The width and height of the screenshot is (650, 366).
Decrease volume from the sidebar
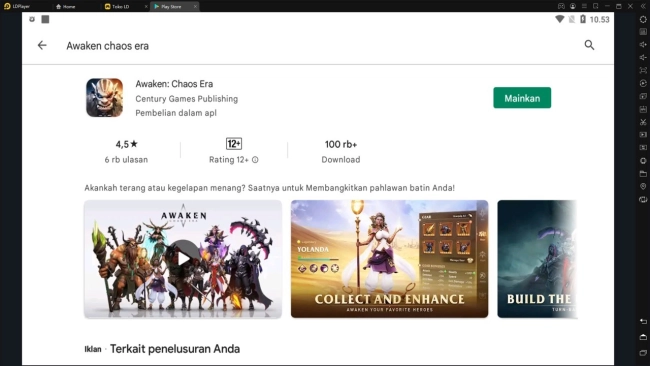[x=643, y=57]
